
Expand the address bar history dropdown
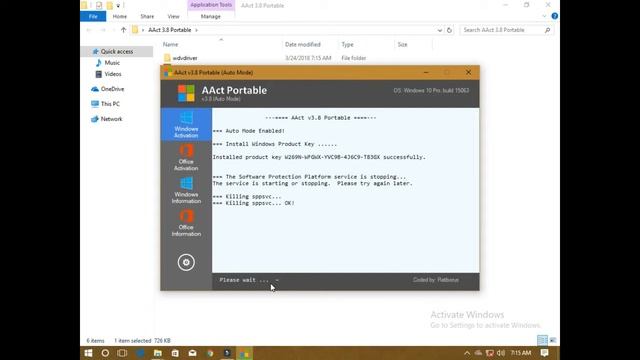point(440,30)
